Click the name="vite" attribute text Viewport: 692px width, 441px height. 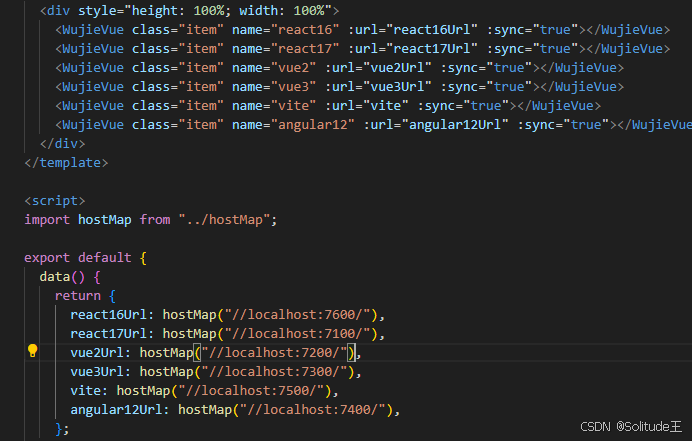(274, 106)
